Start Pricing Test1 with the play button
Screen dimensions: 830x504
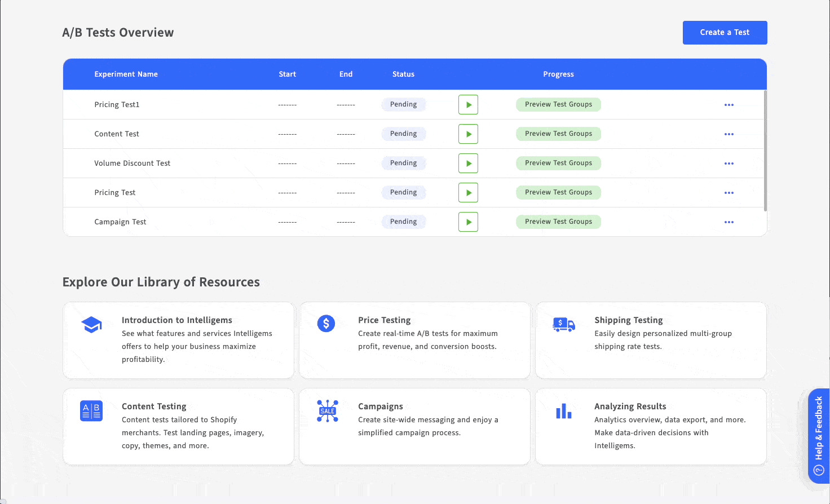click(468, 104)
